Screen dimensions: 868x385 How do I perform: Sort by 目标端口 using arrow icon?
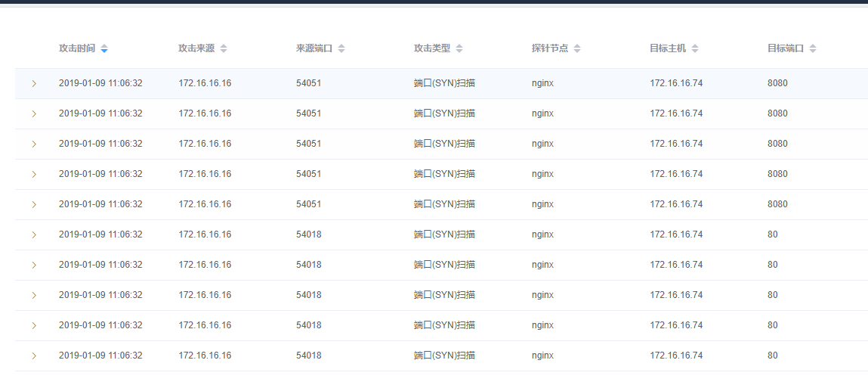[x=813, y=48]
